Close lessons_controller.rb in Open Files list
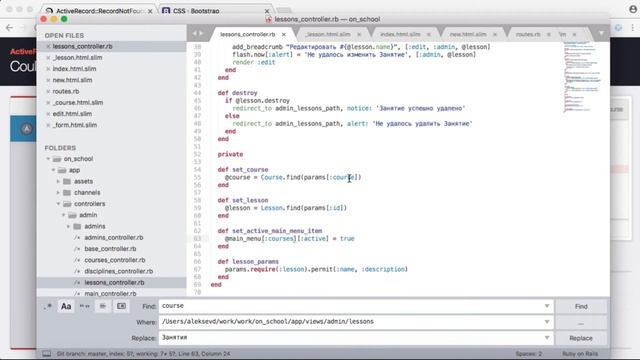Screen dimensions: 640x360 point(48,47)
